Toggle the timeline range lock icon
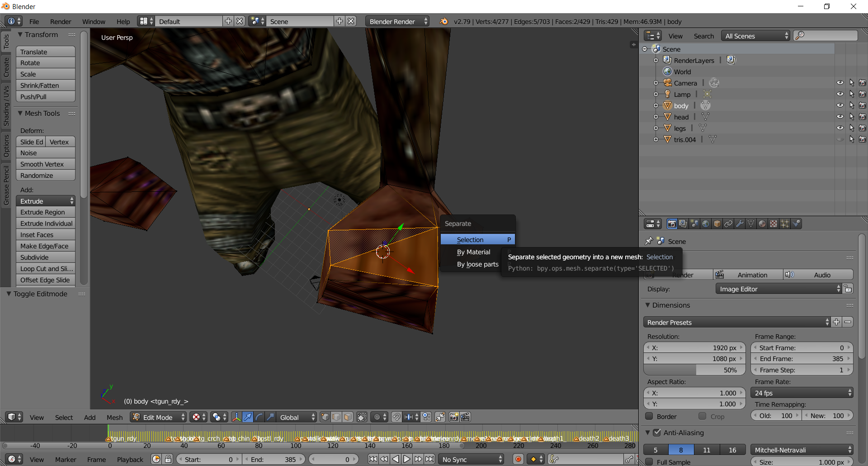This screenshot has height=466, width=868. pos(168,459)
